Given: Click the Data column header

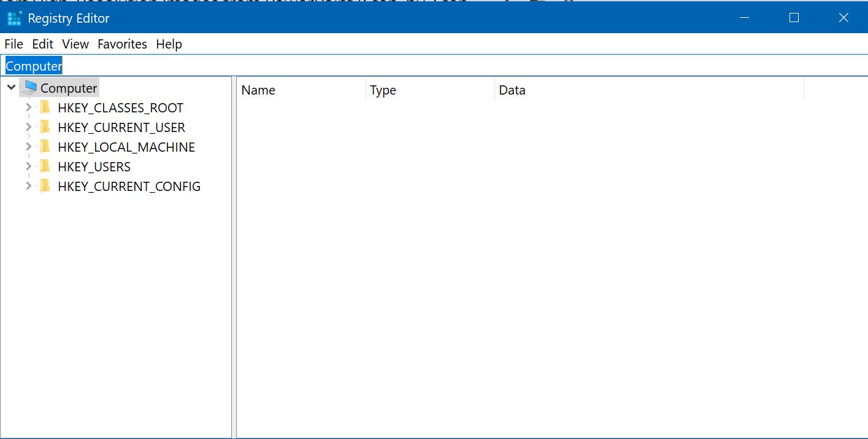Looking at the screenshot, I should pos(512,90).
